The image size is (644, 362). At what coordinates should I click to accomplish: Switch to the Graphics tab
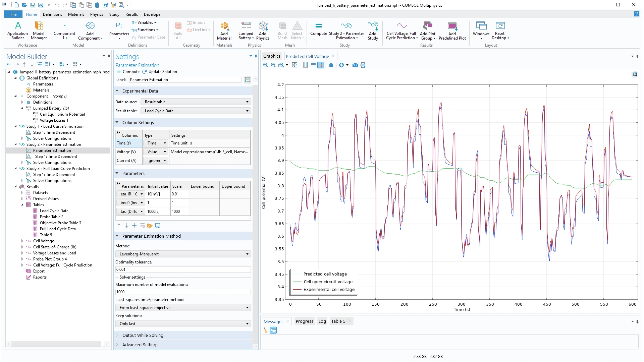tap(272, 56)
